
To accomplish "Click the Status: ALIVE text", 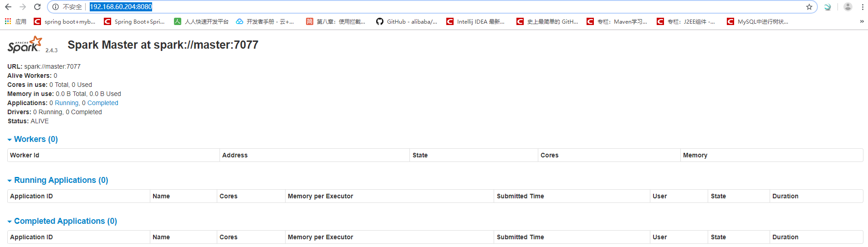I will (x=28, y=121).
